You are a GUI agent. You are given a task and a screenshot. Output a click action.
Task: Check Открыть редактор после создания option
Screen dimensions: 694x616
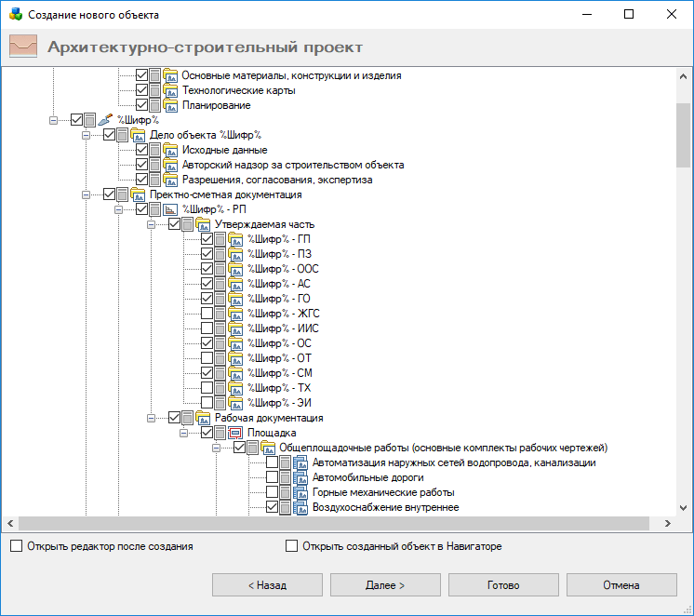16,546
